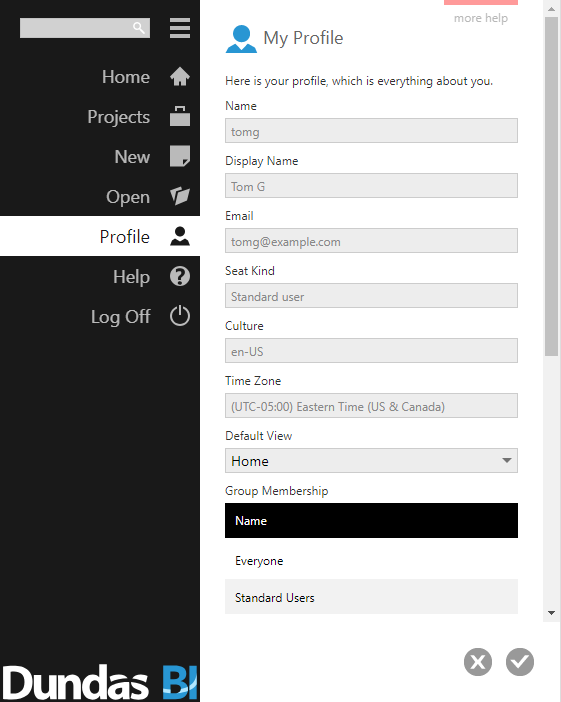The image size is (561, 702).
Task: Click the sidebar search box
Action: [85, 28]
